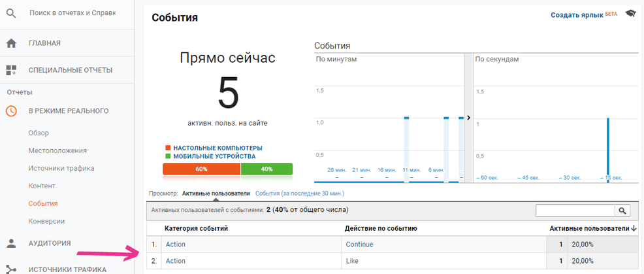Select the Активные пользователи view tab

216,193
